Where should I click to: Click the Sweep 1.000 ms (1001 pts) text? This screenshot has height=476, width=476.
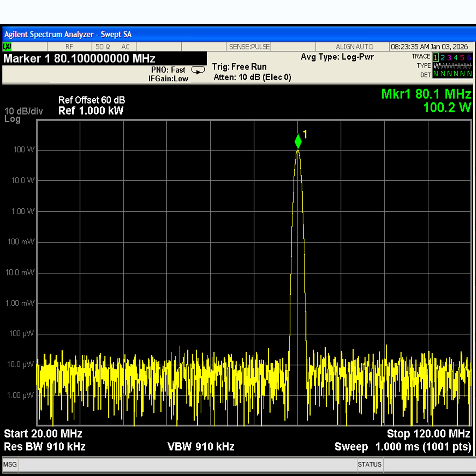pyautogui.click(x=403, y=447)
